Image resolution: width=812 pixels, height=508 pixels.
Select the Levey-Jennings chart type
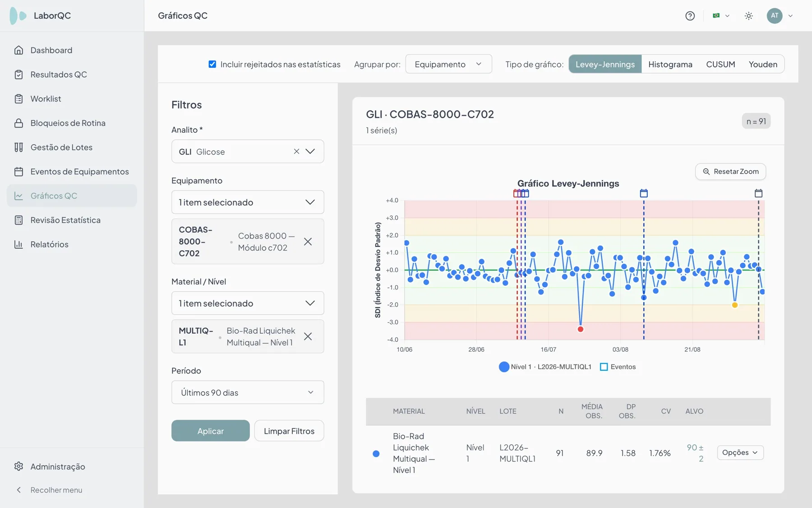pos(605,64)
